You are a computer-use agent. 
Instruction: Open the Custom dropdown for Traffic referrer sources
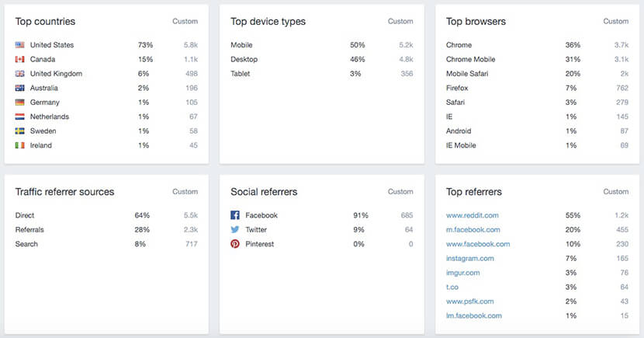185,192
